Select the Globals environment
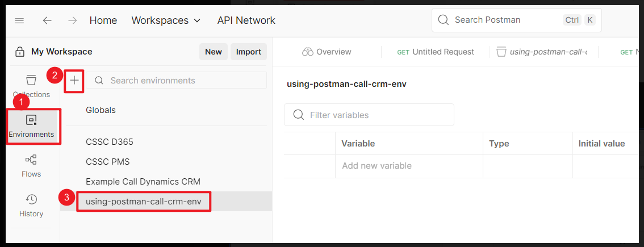 [x=101, y=110]
